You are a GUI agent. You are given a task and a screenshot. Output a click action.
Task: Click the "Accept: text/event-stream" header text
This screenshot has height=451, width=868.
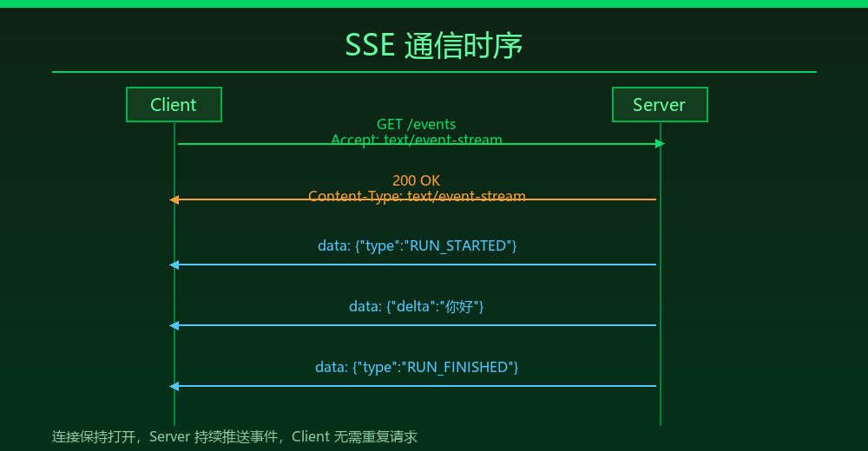click(417, 139)
